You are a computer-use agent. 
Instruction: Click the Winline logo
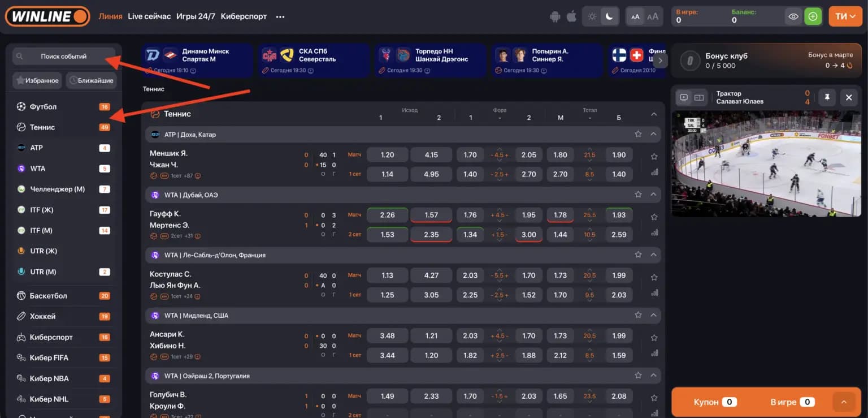[47, 16]
